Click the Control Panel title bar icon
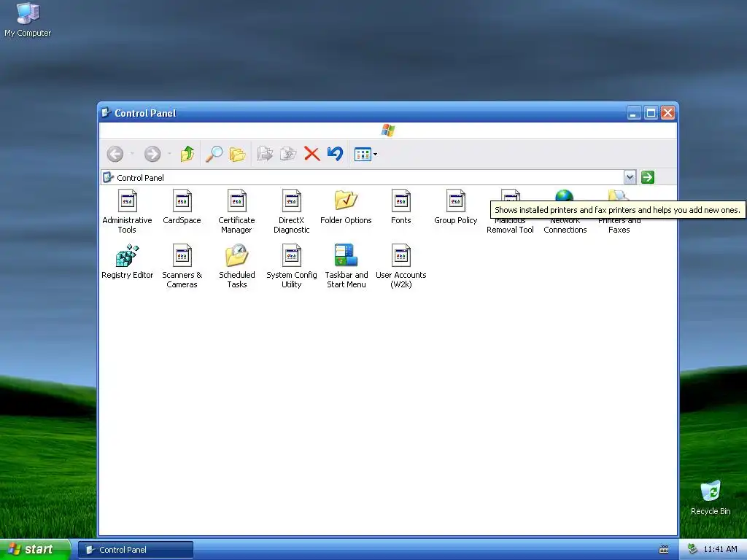 [107, 113]
